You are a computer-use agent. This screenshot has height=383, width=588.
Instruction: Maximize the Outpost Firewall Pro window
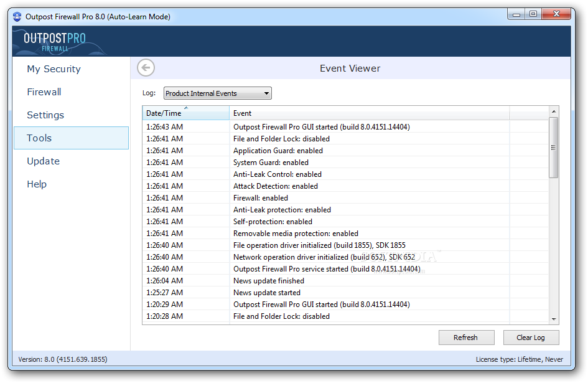click(x=533, y=14)
